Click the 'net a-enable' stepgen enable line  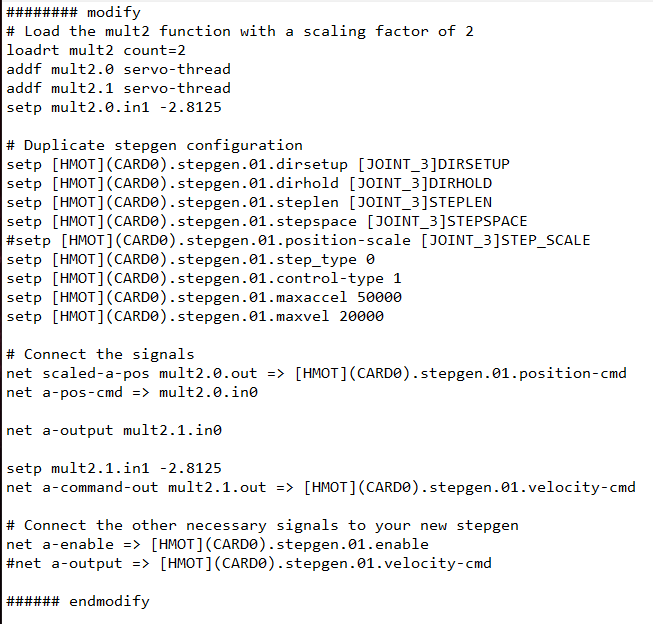pos(217,544)
